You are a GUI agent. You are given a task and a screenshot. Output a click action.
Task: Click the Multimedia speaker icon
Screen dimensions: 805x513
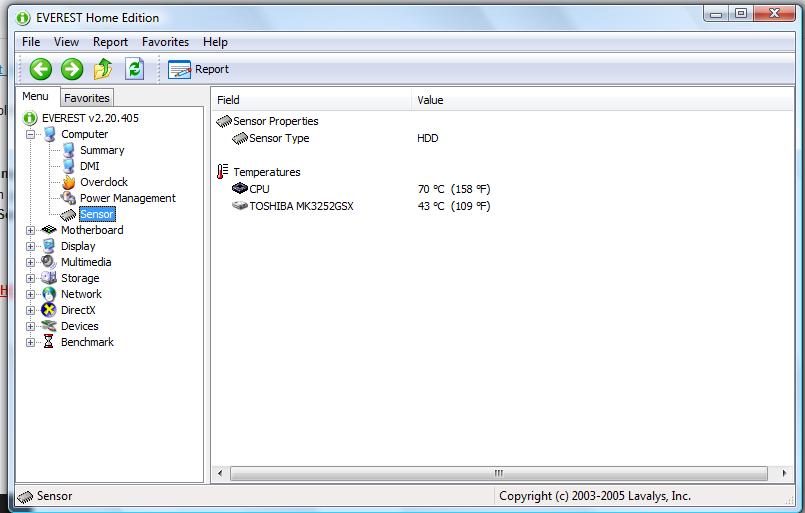(49, 261)
